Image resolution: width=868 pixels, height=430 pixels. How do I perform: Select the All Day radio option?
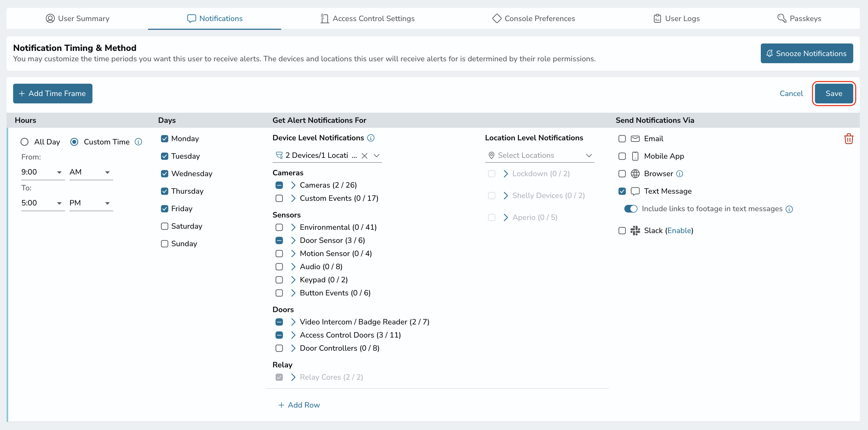click(24, 142)
